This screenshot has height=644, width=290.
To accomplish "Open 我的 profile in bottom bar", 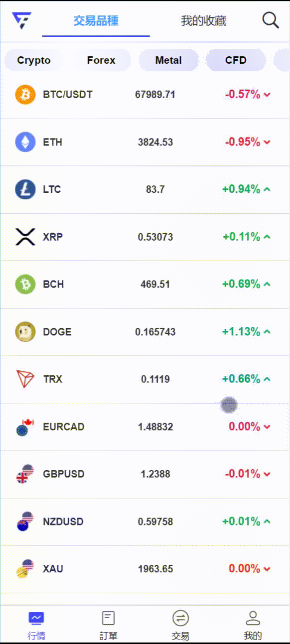I will [253, 625].
